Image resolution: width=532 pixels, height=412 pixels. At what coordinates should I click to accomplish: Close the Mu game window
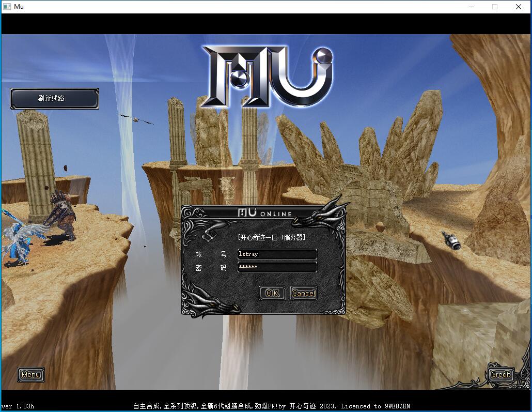click(519, 7)
